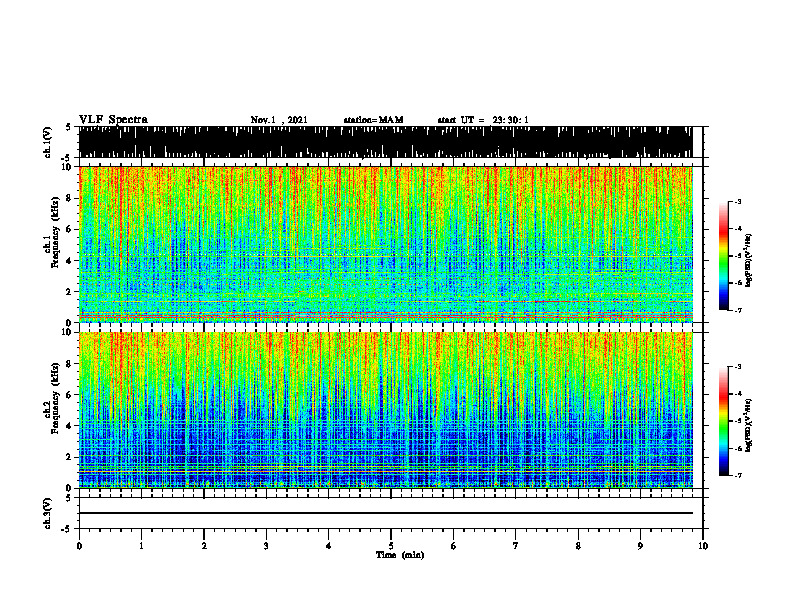Click the ch.1(V) waveform strip

pos(386,142)
